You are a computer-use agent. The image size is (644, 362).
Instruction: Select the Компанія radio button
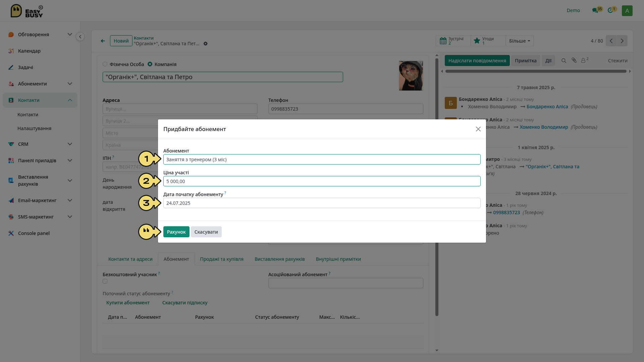pos(150,64)
